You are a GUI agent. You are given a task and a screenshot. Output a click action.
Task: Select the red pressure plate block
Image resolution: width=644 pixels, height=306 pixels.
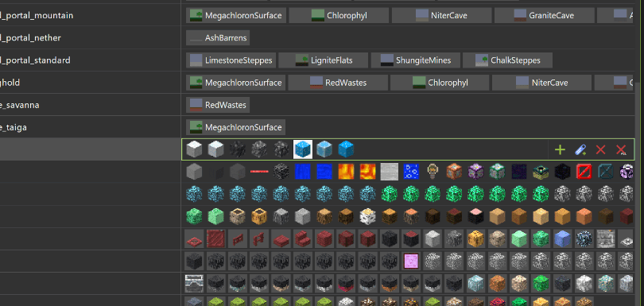pyautogui.click(x=194, y=238)
